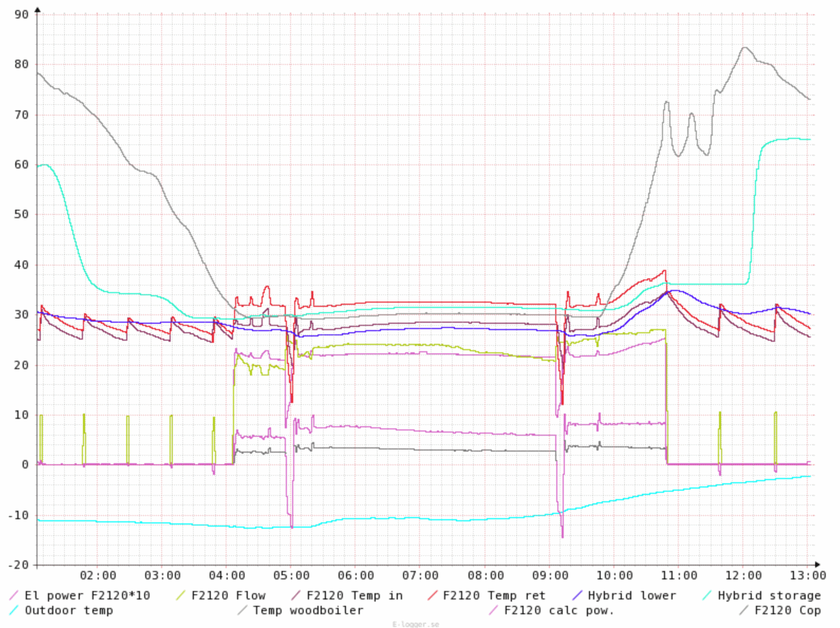This screenshot has height=628, width=840.
Task: Click the turquoise Hybrid storage legend swatch
Action: tap(707, 595)
